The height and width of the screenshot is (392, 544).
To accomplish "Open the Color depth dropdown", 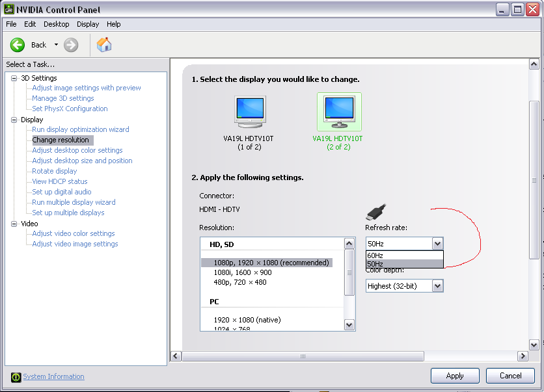I will pyautogui.click(x=405, y=286).
